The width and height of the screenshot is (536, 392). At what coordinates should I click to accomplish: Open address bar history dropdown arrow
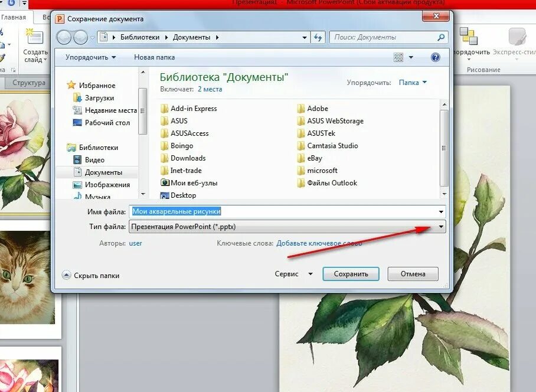click(x=304, y=38)
